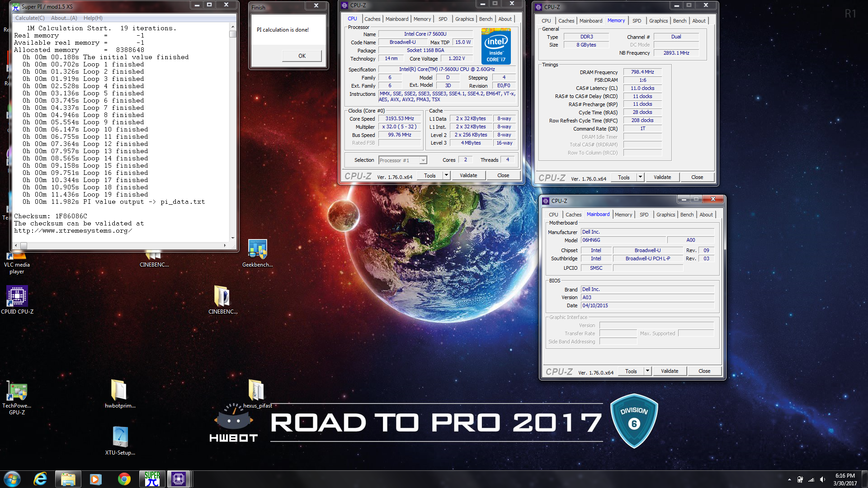Click the Super PI title bar icon

(16, 6)
